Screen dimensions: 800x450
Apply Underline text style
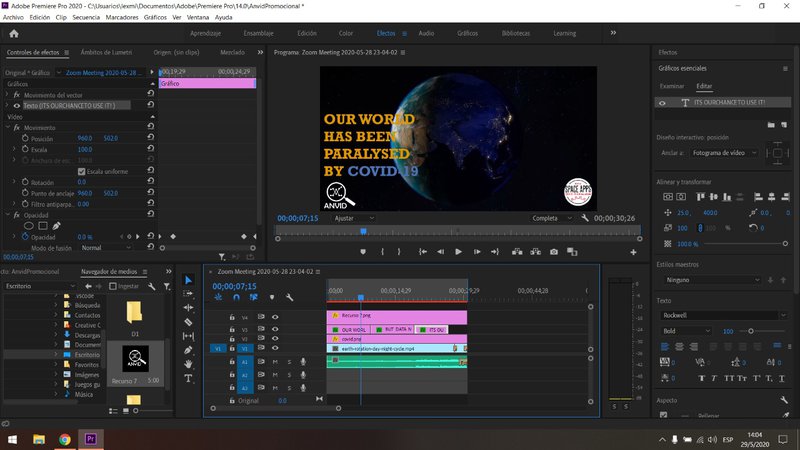tap(782, 378)
